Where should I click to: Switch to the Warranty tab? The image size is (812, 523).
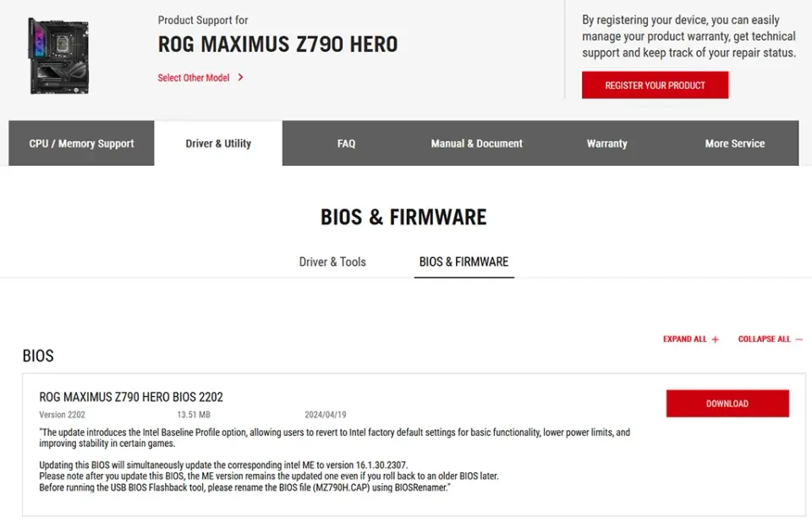pos(607,144)
